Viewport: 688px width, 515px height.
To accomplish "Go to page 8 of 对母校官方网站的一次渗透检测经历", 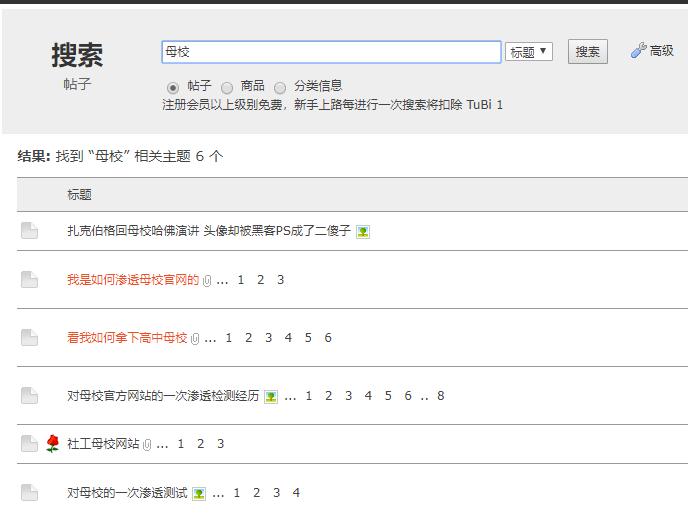I will (x=441, y=396).
